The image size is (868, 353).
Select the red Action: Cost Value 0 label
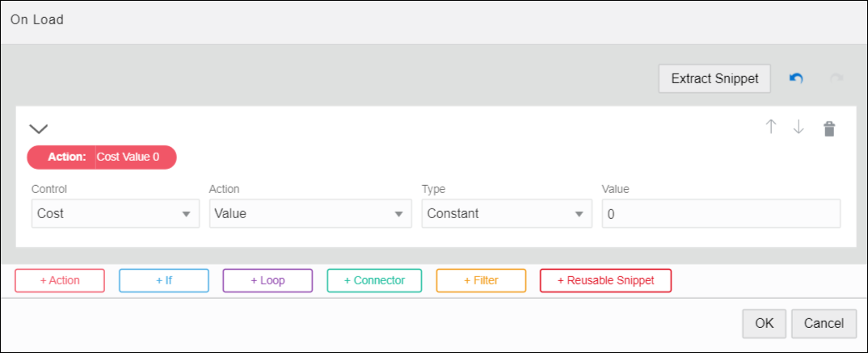click(102, 157)
